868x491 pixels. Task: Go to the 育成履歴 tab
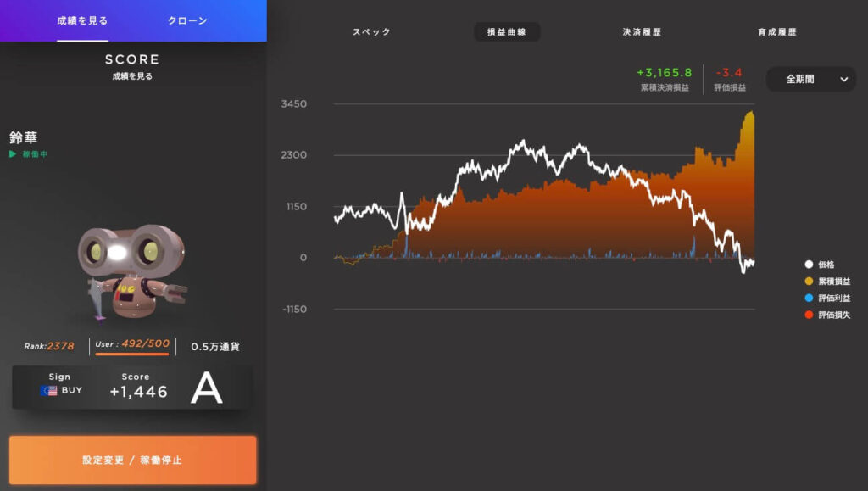click(777, 32)
